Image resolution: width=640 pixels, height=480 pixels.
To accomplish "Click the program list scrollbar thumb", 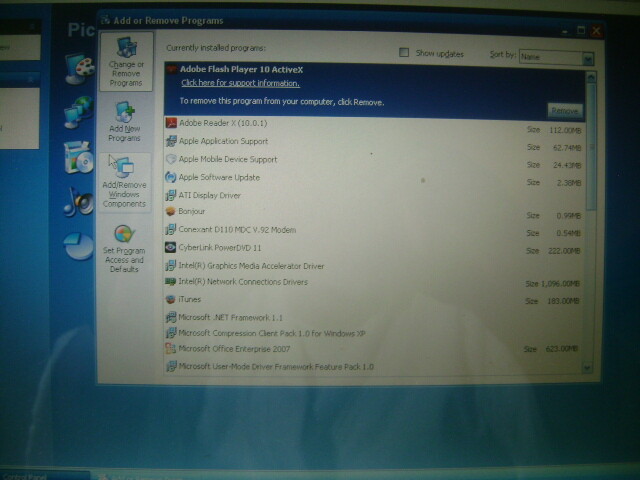I will [591, 147].
